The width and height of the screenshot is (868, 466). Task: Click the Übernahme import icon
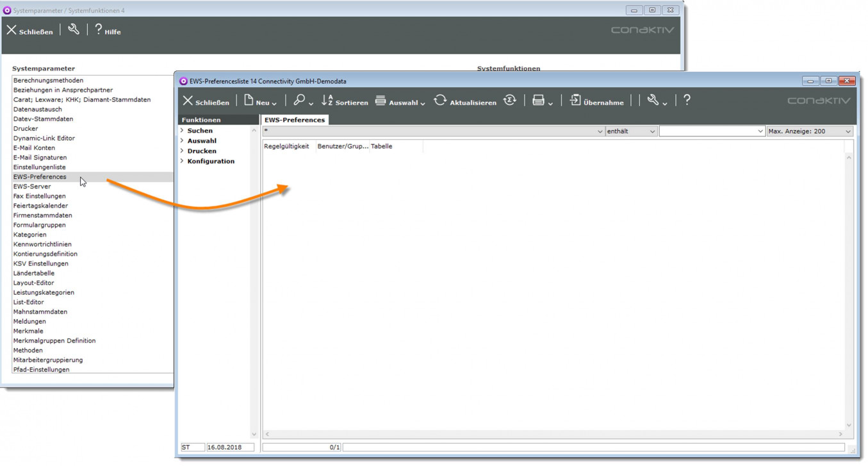click(575, 100)
